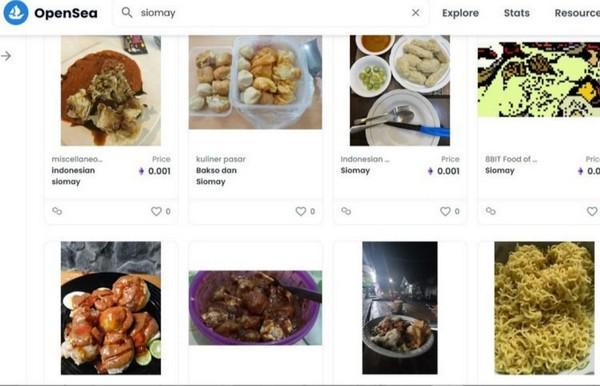Open the Stats menu
Viewport: 600px width, 386px height.
pyautogui.click(x=517, y=13)
